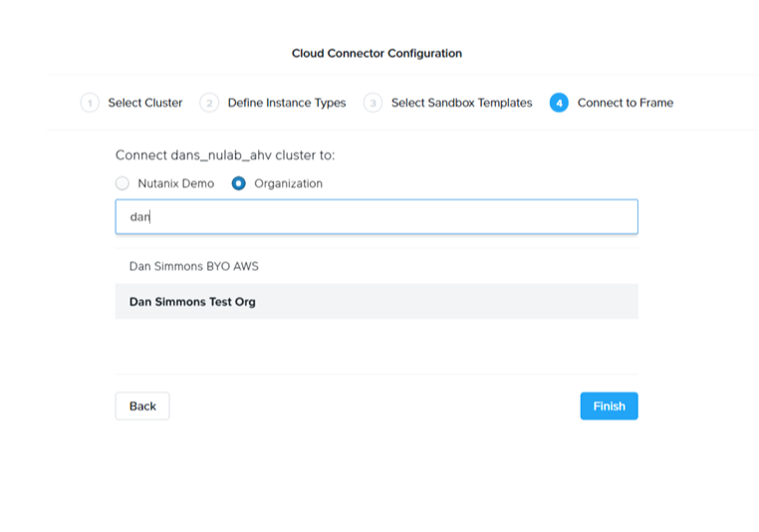Screen dimensions: 759x532
Task: Click the Nutanix Demo option label
Action: 175,183
